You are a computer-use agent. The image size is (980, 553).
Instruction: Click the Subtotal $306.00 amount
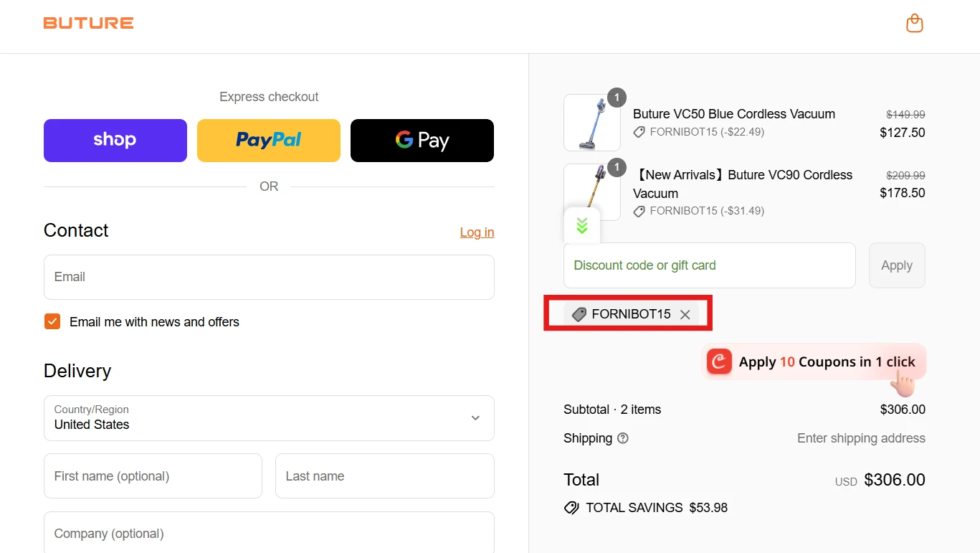pyautogui.click(x=903, y=410)
